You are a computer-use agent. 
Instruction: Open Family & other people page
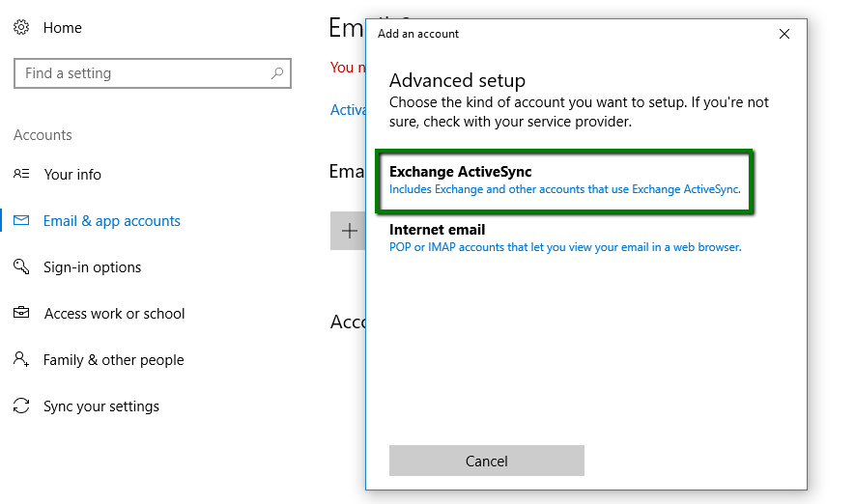pyautogui.click(x=113, y=359)
